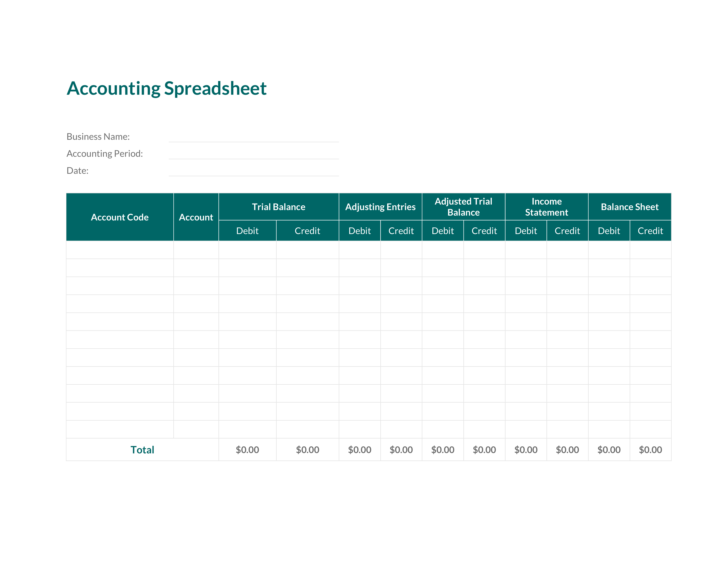Click $0.00 total for Adjusted Trial Balance Debit

pyautogui.click(x=443, y=450)
